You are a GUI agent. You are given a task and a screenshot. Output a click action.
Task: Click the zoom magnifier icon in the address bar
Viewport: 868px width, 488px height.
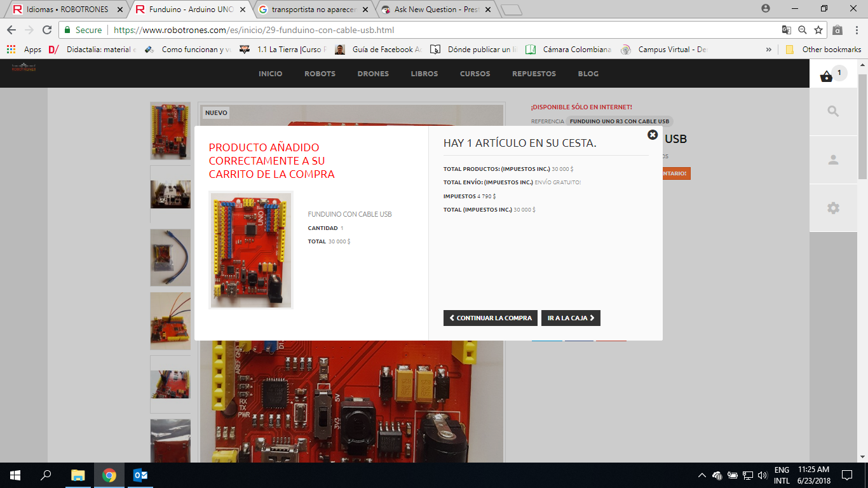pyautogui.click(x=803, y=30)
